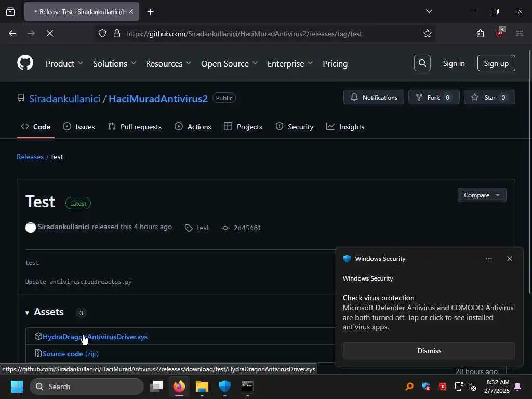Download Source code (zip)
The width and height of the screenshot is (532, 399).
point(71,354)
